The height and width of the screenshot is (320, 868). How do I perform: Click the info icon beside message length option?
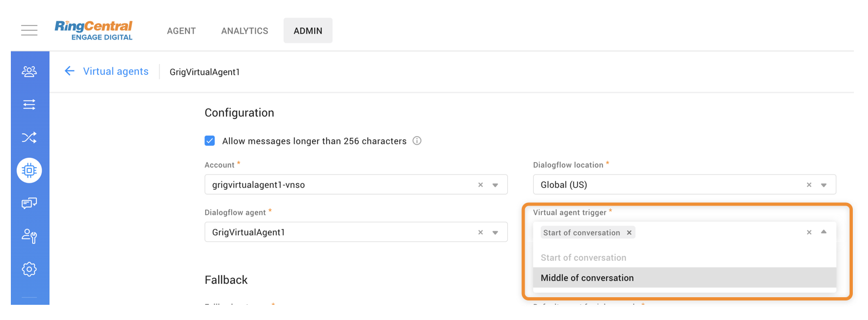[417, 141]
